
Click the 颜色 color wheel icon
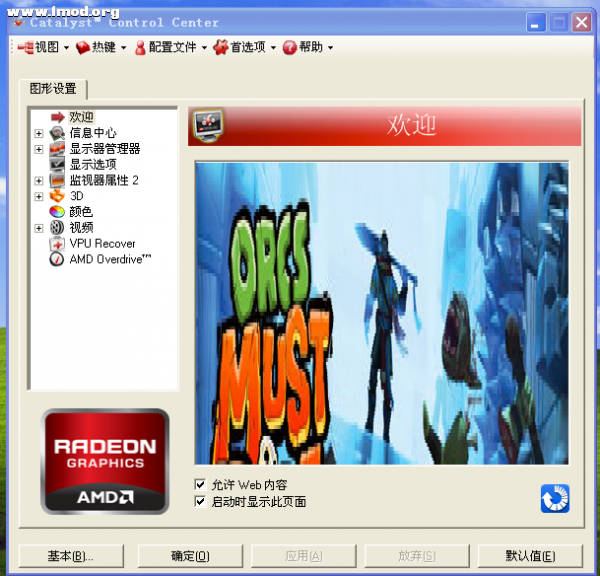[x=57, y=211]
